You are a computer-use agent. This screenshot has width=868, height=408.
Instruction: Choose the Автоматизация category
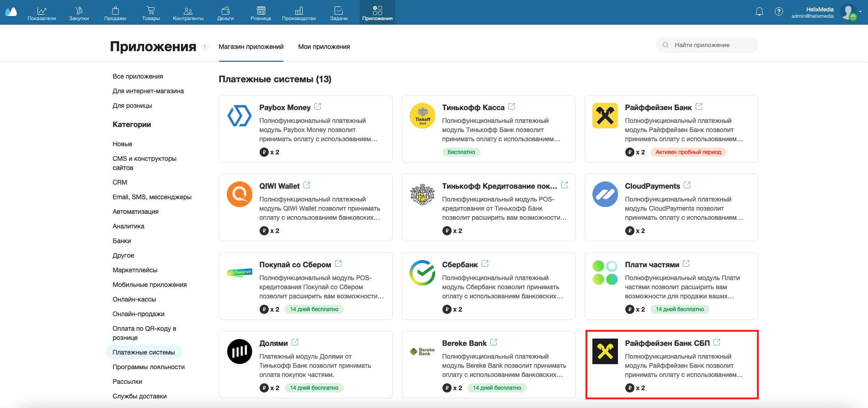click(135, 212)
